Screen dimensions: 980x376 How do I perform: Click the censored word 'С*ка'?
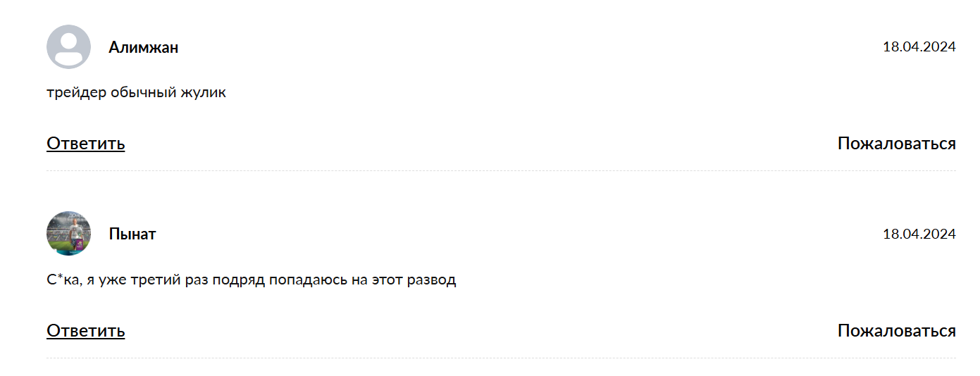tap(64, 280)
